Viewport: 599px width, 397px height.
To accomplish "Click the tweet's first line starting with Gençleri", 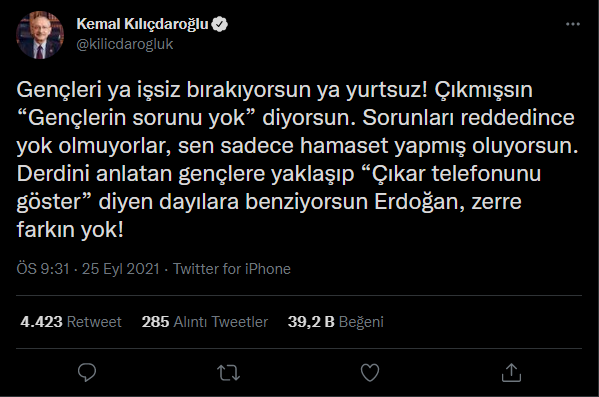I will click(274, 90).
